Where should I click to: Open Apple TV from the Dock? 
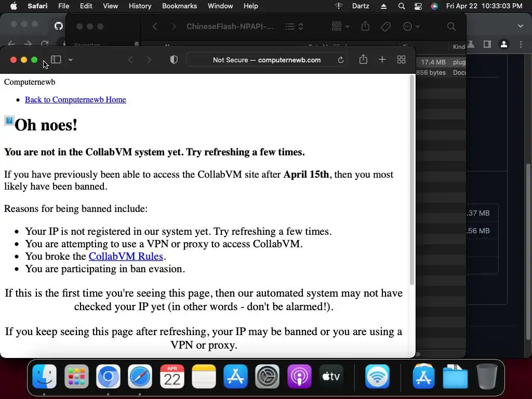click(331, 376)
